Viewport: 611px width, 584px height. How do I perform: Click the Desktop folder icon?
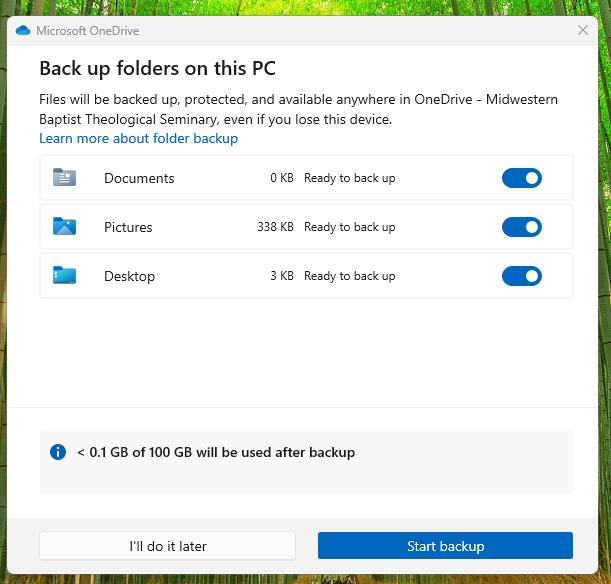pyautogui.click(x=64, y=276)
